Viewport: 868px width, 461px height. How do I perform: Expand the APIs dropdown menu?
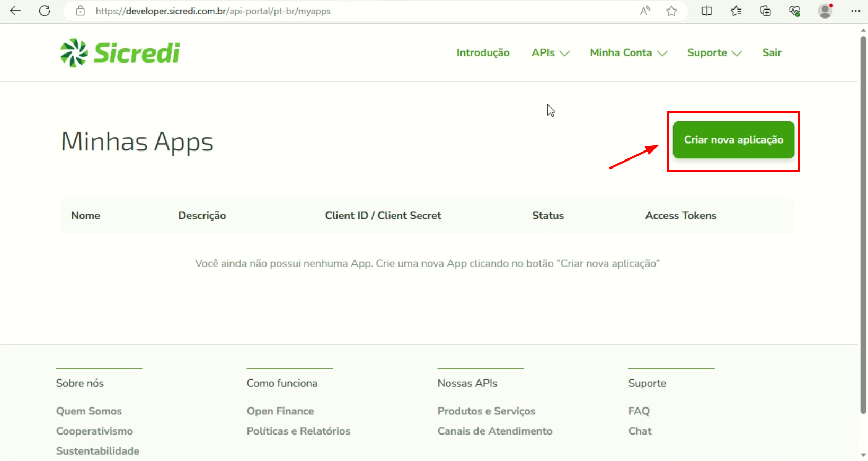pos(550,53)
